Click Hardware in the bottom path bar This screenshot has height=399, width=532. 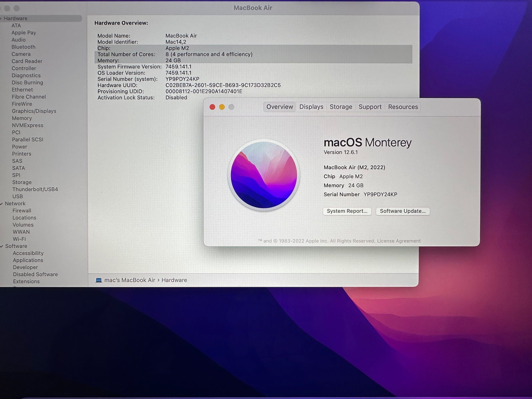coord(174,280)
